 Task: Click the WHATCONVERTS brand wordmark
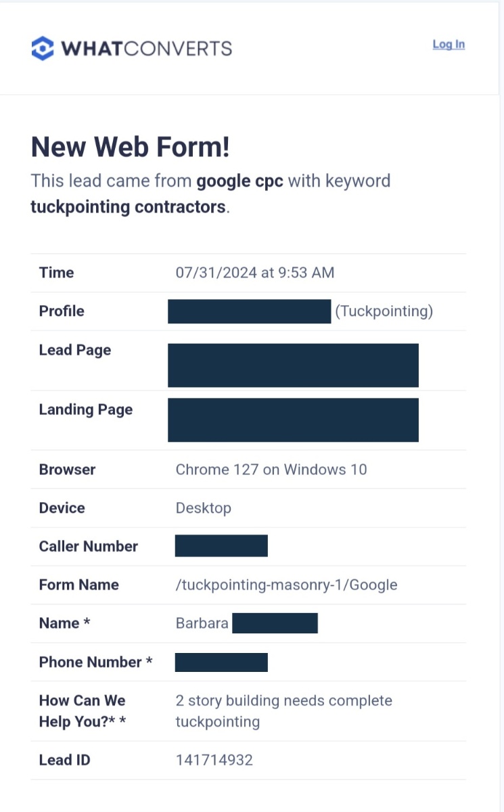(x=146, y=49)
